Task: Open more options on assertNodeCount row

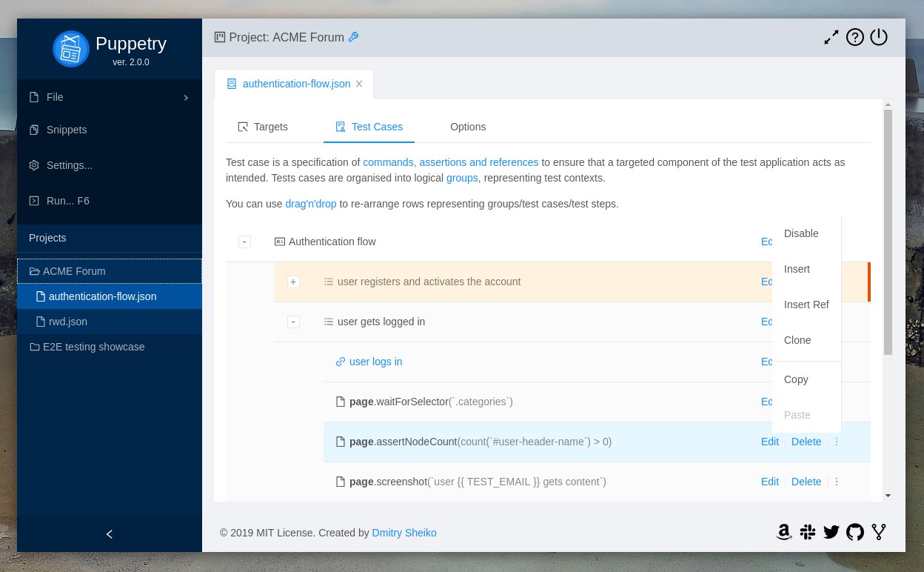Action: tap(837, 442)
